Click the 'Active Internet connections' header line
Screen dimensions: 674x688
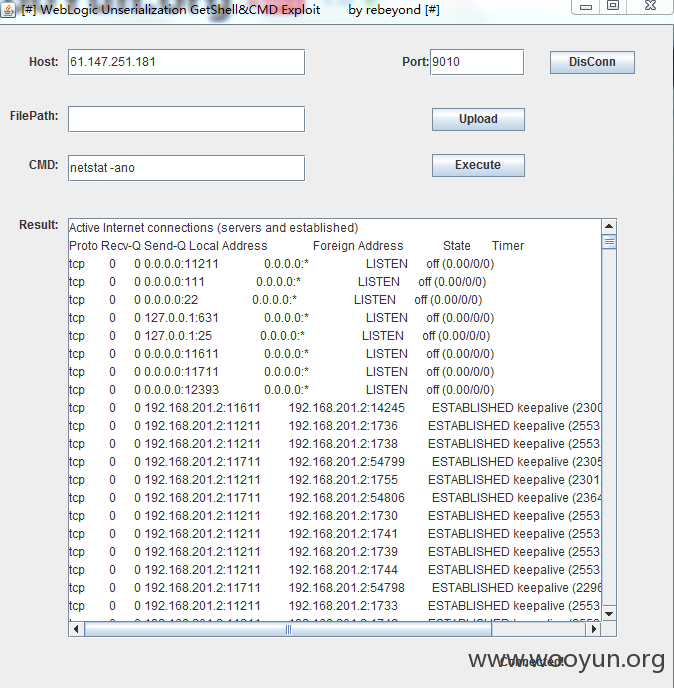click(214, 228)
